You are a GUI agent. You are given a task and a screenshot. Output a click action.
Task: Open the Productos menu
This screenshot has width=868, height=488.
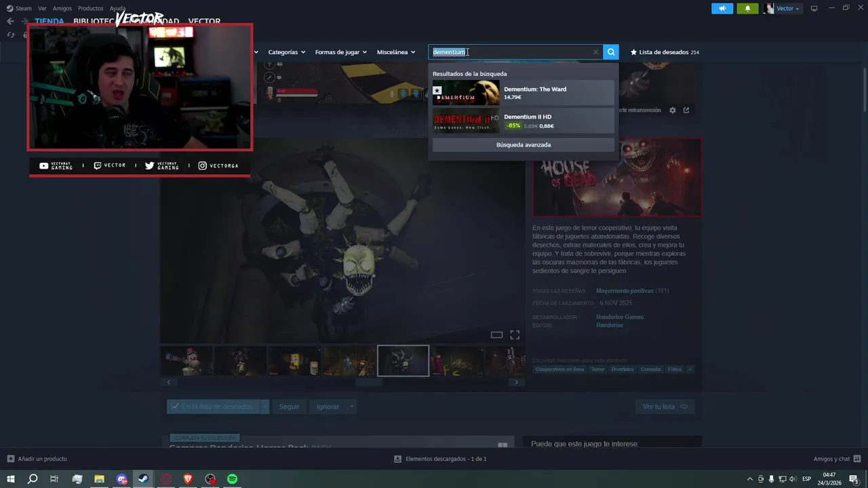91,9
